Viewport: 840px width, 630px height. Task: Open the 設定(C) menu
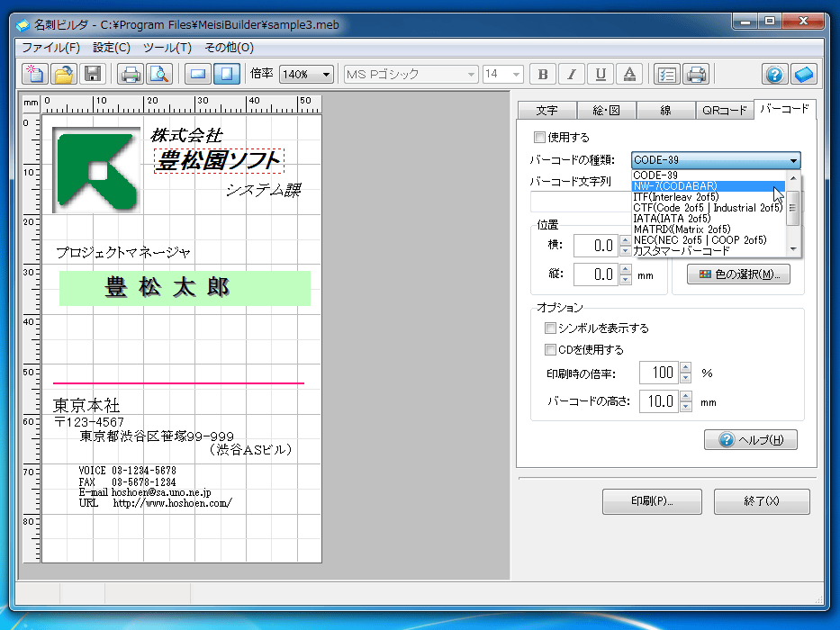pyautogui.click(x=112, y=48)
